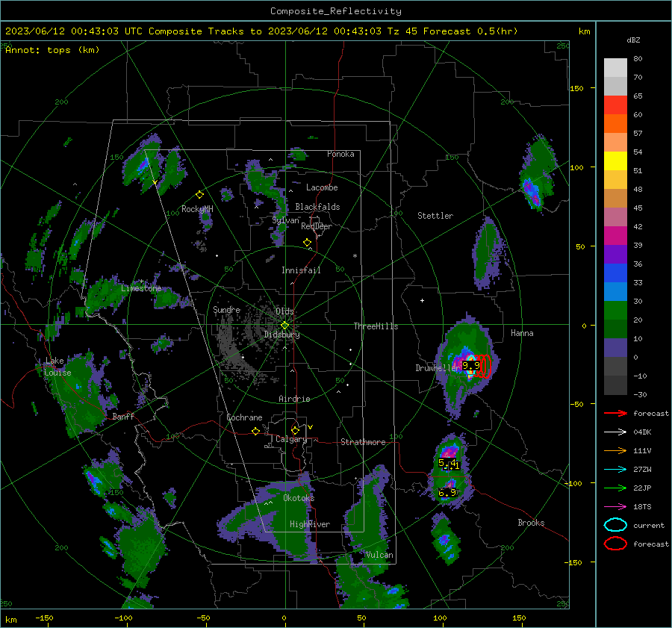Click the yellow radar-center diamond at Didsbury
This screenshot has width=672, height=628.
pos(284,326)
